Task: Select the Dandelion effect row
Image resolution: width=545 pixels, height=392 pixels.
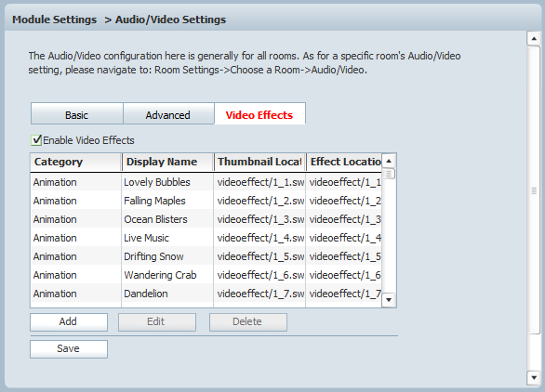Action: (x=206, y=294)
